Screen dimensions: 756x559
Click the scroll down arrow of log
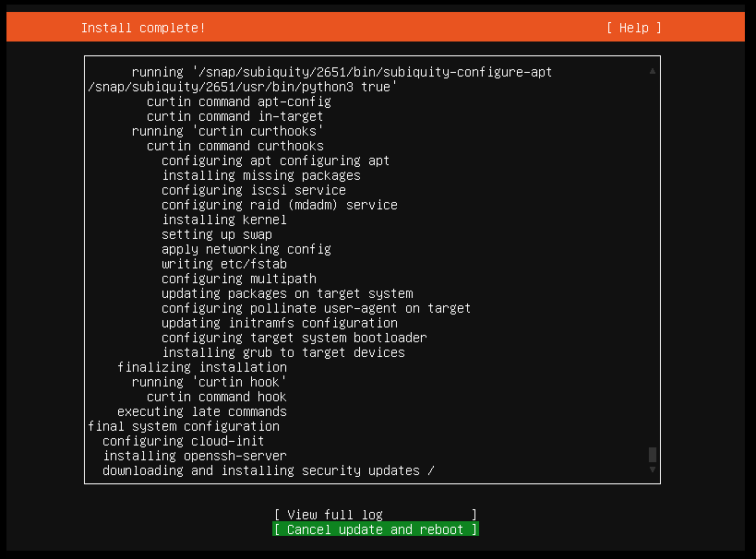[653, 470]
